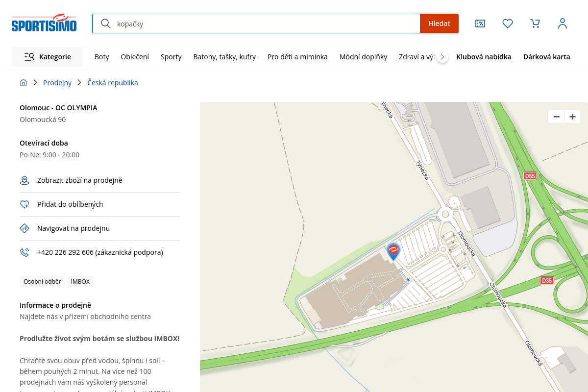Add store to favorites with heart-plus icon
Screen dimensions: 588x392
tap(24, 205)
